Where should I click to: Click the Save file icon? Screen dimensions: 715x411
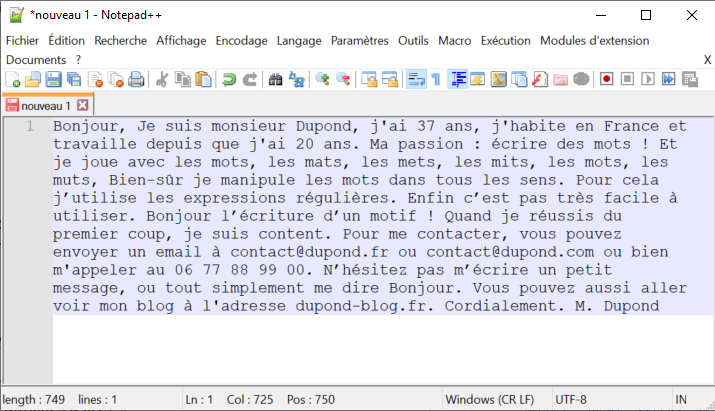[54, 79]
